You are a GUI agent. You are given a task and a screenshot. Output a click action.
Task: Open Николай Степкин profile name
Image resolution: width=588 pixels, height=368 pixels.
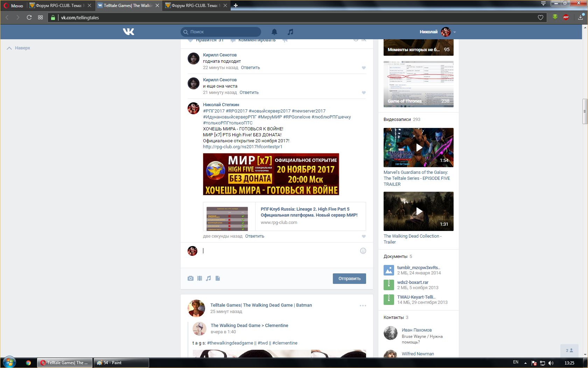pyautogui.click(x=221, y=105)
